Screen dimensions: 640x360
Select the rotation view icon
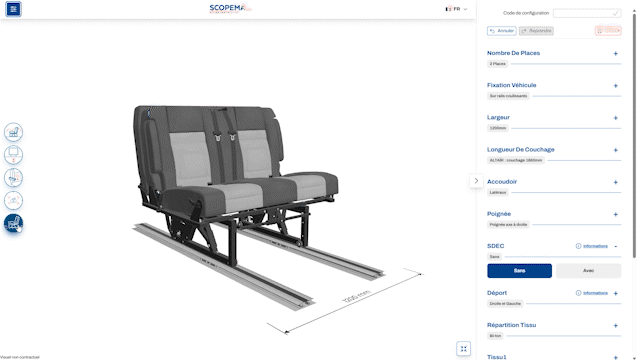click(13, 200)
